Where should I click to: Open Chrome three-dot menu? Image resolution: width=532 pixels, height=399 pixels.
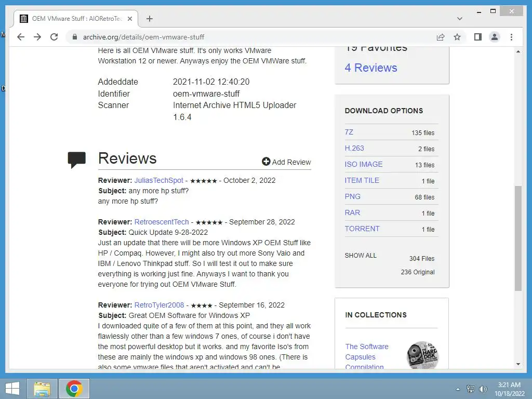[511, 37]
